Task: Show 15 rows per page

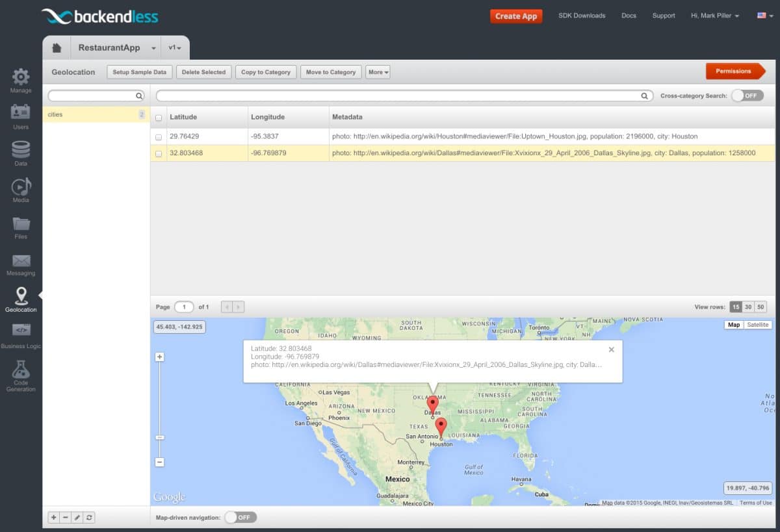Action: 735,307
